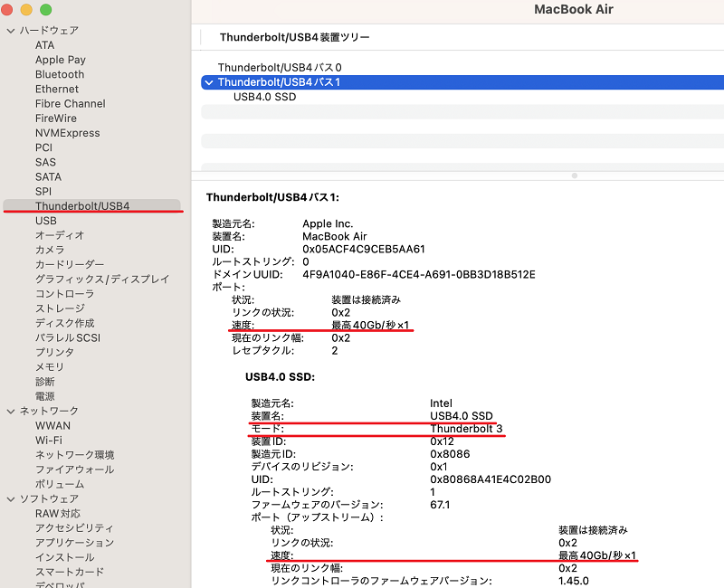Collapse the Thunderbolt/USB4 バス 1 row

[x=209, y=82]
